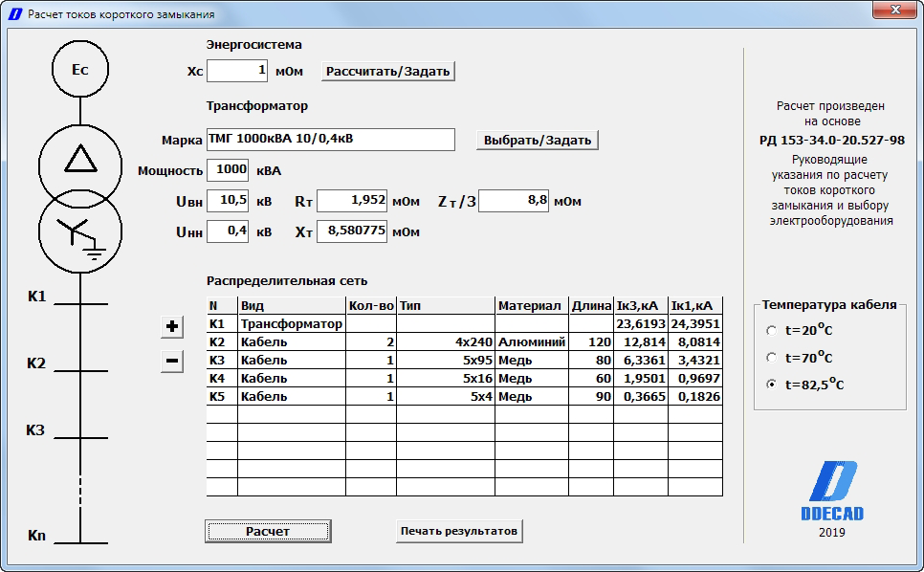Click the Zт/3 impedance field
Viewport: 924px width, 572px height.
coord(514,201)
